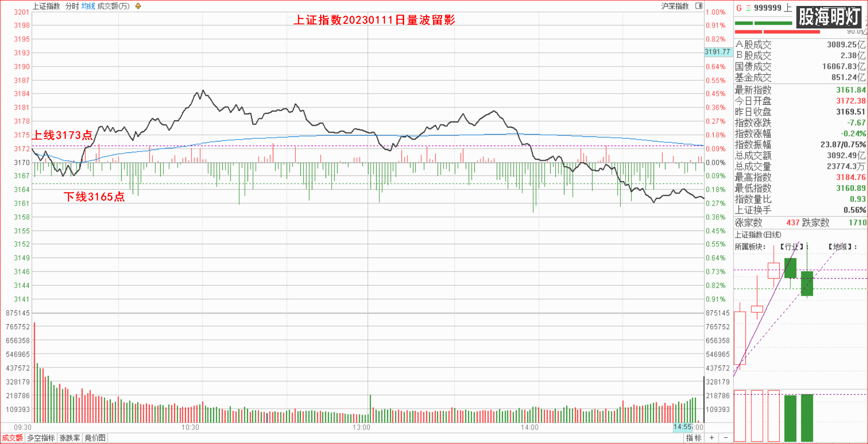Viewport: 868px width, 444px height.
Task: Open the 涨跌率 tab
Action: (70, 438)
